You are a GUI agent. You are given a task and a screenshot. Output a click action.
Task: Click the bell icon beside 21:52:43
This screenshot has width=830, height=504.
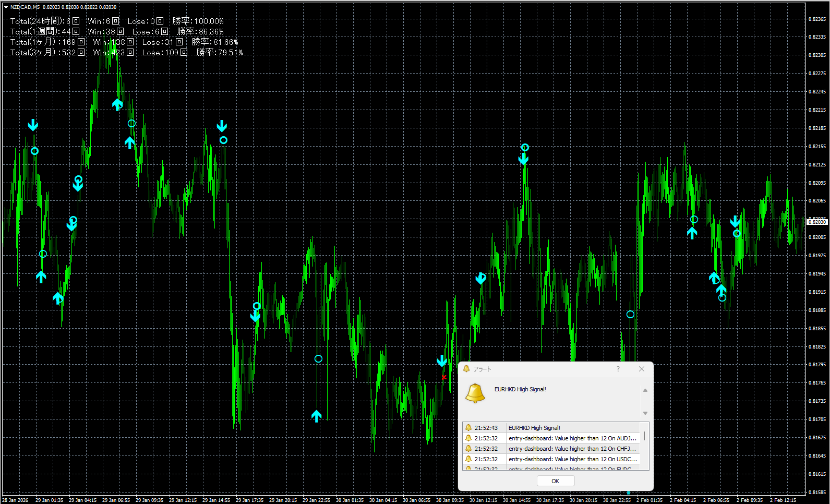(x=468, y=428)
